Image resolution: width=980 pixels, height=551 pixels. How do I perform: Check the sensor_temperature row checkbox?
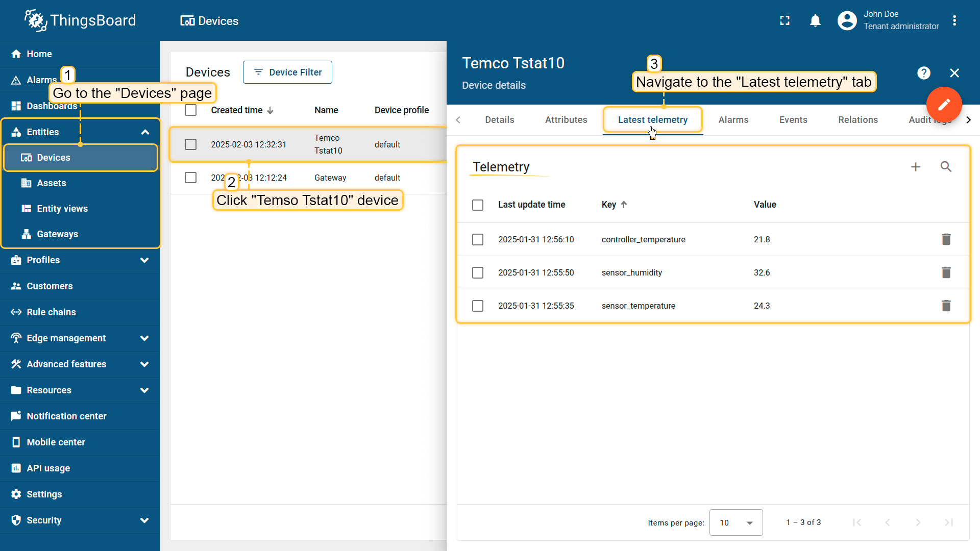(x=478, y=306)
